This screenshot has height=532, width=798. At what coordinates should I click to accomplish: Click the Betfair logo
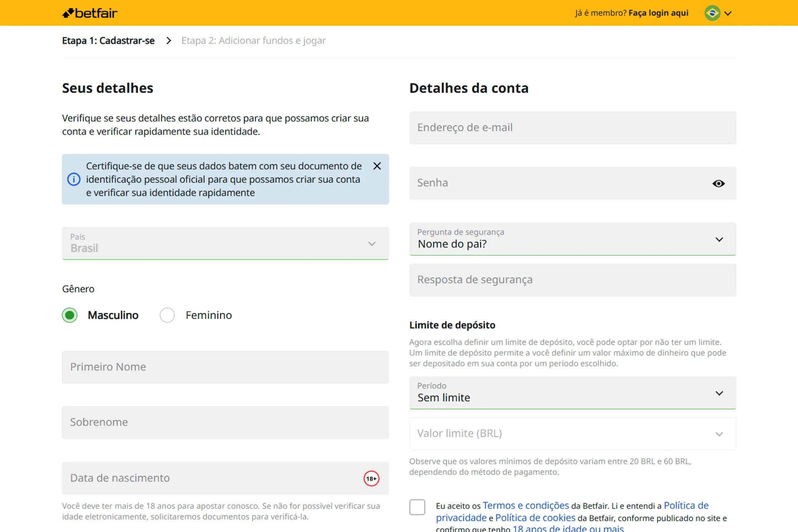click(x=90, y=13)
